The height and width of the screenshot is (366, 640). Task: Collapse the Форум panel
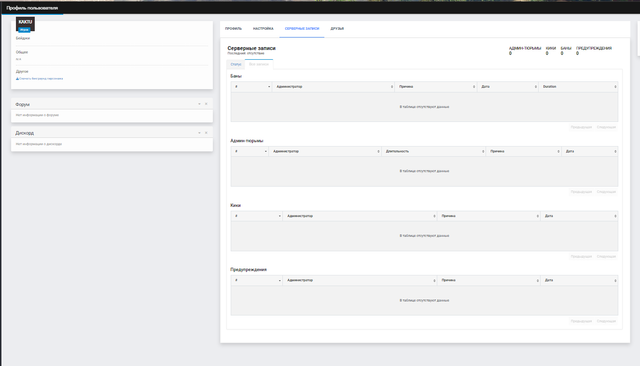pos(199,104)
